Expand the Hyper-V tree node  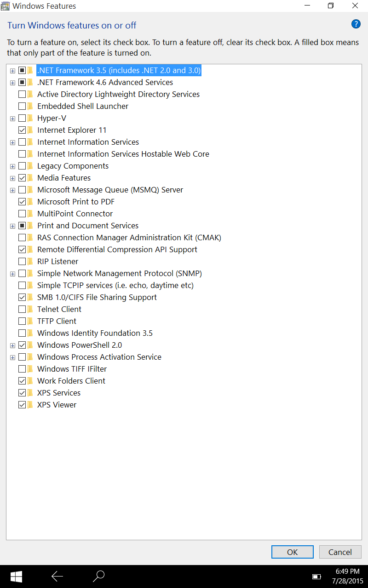[x=12, y=118]
